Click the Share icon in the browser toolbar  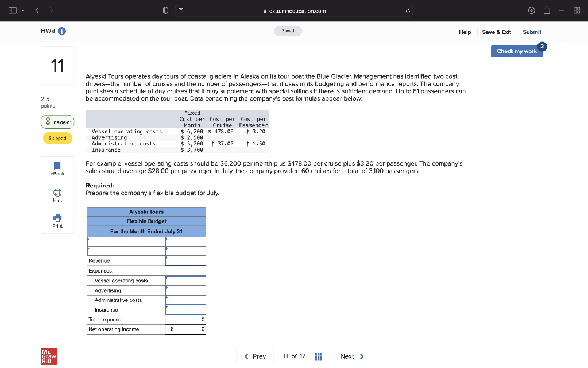pyautogui.click(x=548, y=10)
